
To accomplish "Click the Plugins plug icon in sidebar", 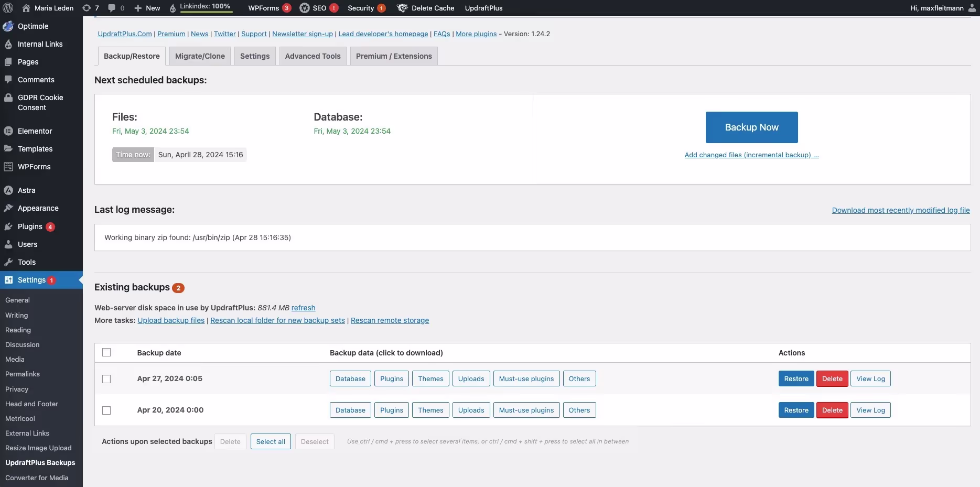I will pos(8,226).
